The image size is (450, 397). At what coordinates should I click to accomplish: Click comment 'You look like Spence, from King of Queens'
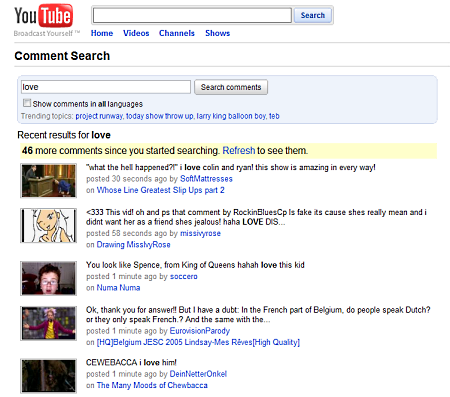pyautogui.click(x=195, y=265)
